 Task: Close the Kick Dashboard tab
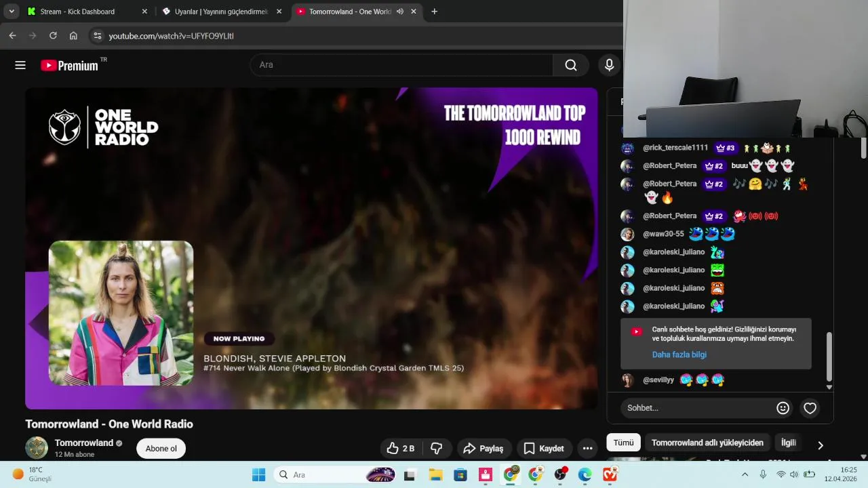coord(144,12)
